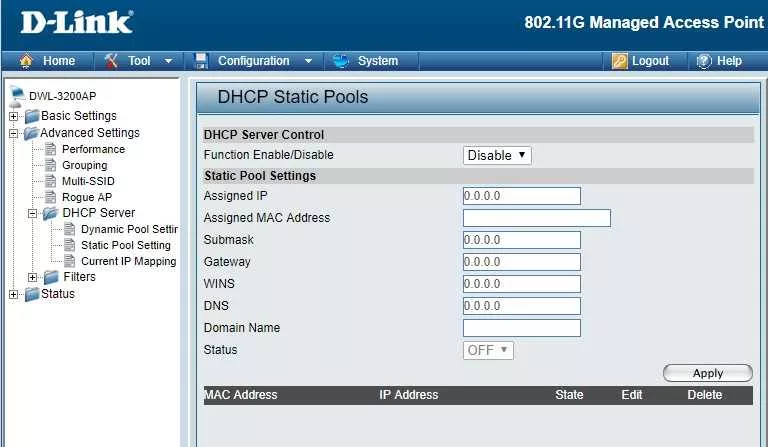Screen dimensions: 768x447
Task: Click the State column header
Action: click(569, 395)
